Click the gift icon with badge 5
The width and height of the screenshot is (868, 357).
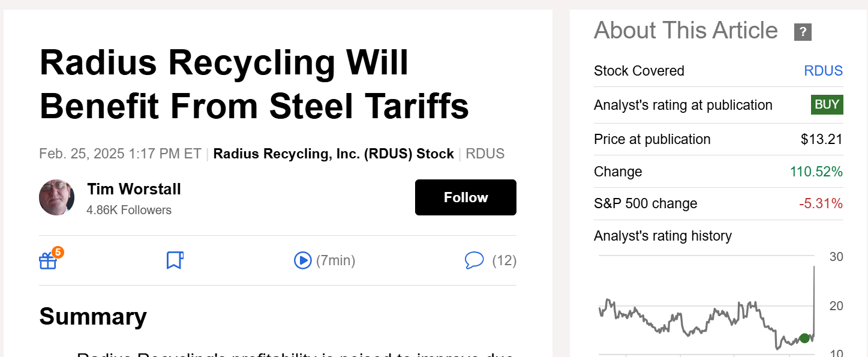tap(49, 260)
